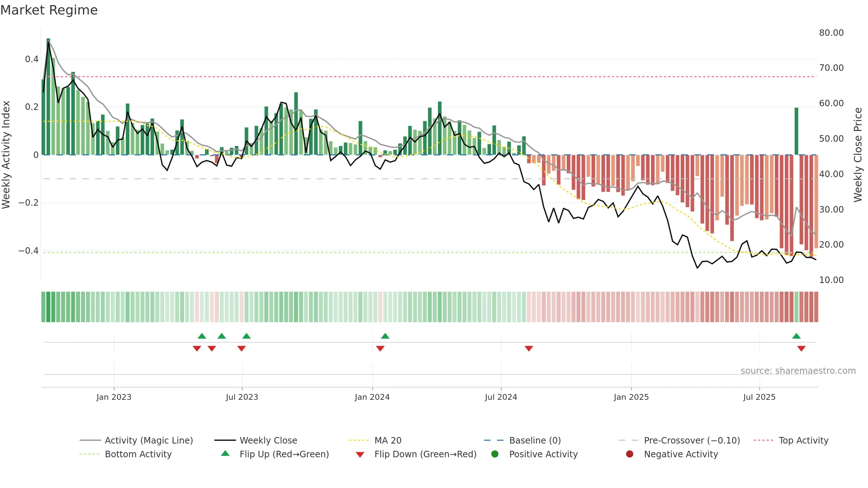868x488 pixels.
Task: Click the 0.4 activity axis tick
Action: [x=32, y=59]
